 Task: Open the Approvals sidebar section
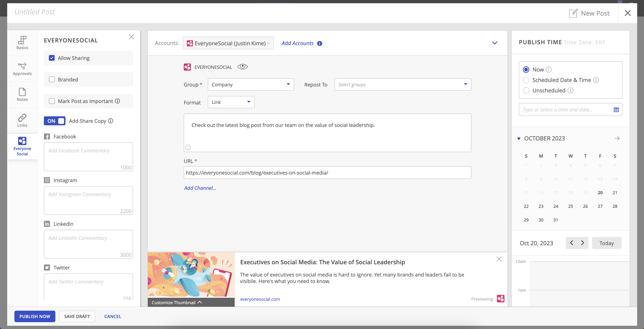tap(22, 69)
